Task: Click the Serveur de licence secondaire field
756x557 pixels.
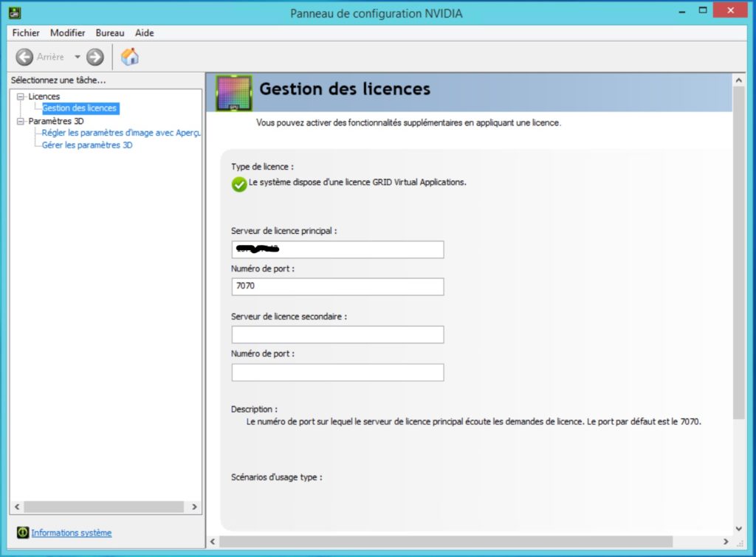Action: (x=337, y=335)
